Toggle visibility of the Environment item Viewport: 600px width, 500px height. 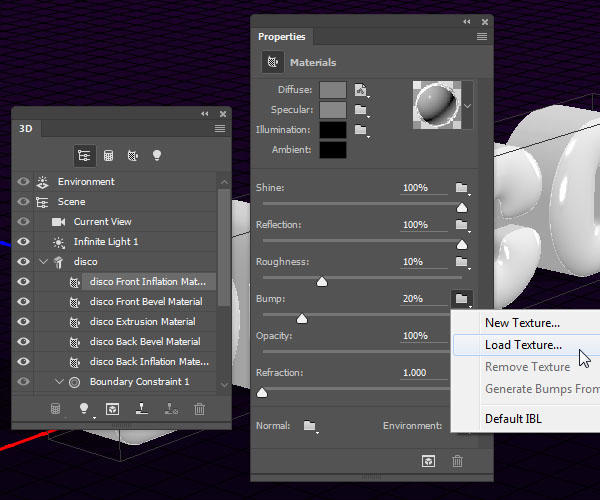(x=23, y=182)
